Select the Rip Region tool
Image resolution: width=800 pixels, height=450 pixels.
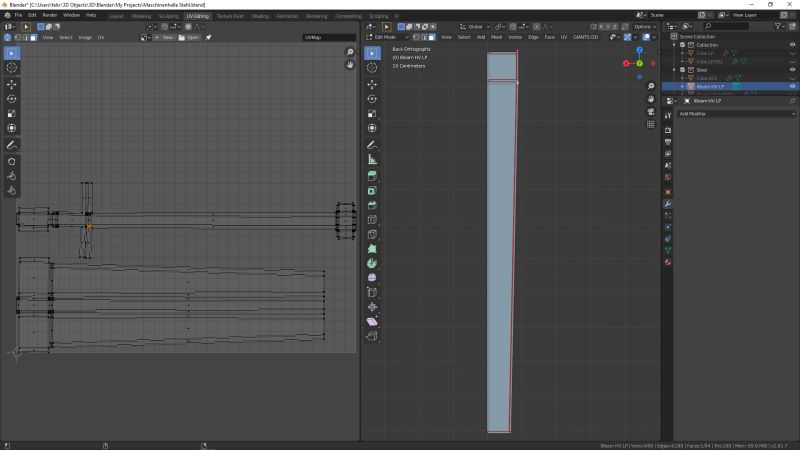click(372, 336)
